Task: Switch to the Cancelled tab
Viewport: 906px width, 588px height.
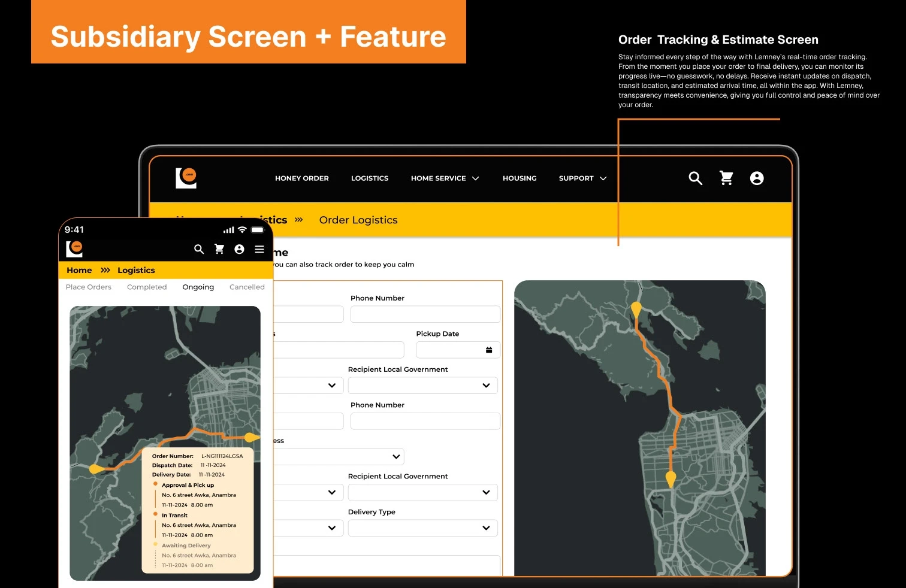Action: [247, 287]
